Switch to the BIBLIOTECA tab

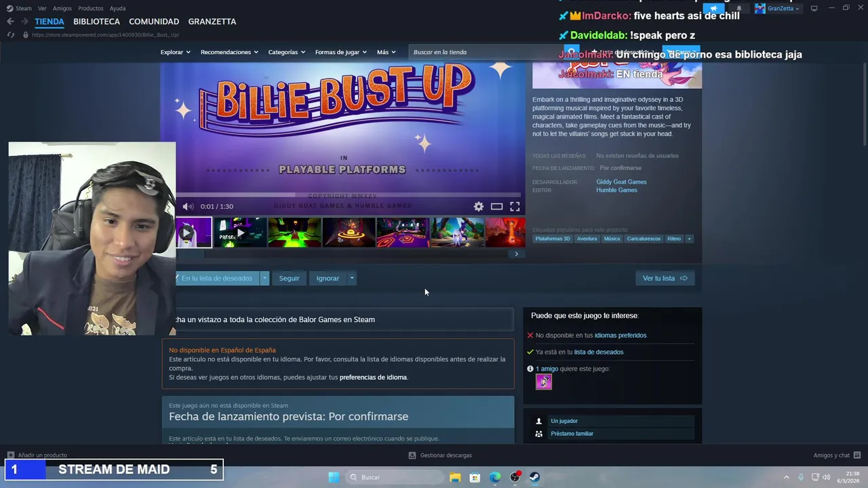tap(96, 22)
